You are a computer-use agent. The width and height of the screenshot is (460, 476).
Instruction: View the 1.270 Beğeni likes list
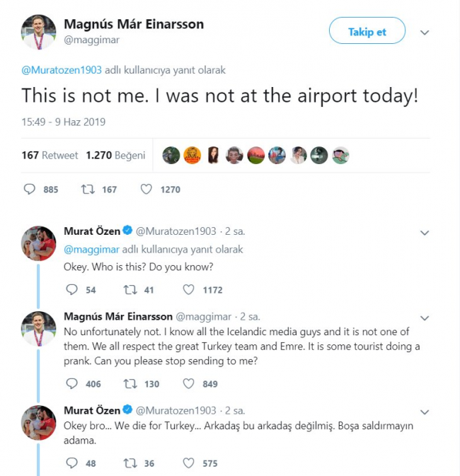[x=115, y=155]
